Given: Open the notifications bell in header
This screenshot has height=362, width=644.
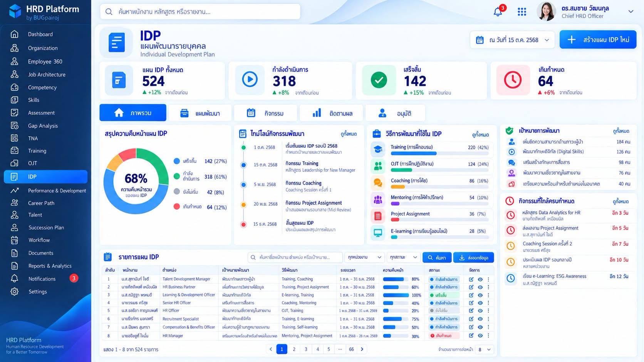Looking at the screenshot, I should 498,12.
